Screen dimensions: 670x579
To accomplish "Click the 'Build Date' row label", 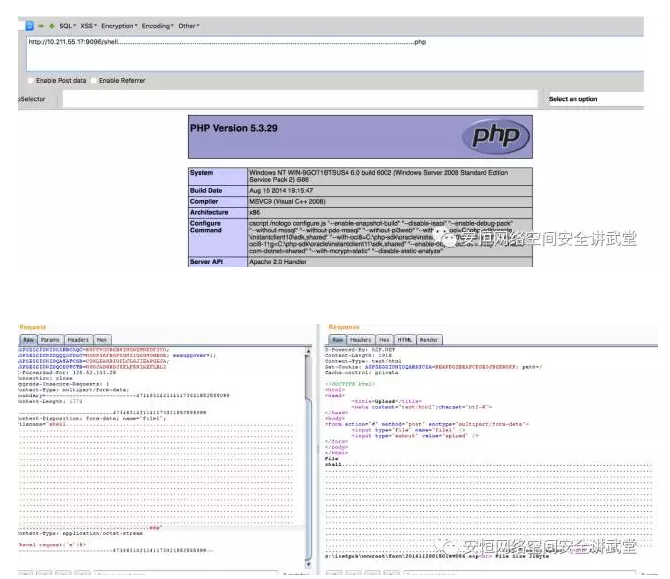I will point(206,191).
